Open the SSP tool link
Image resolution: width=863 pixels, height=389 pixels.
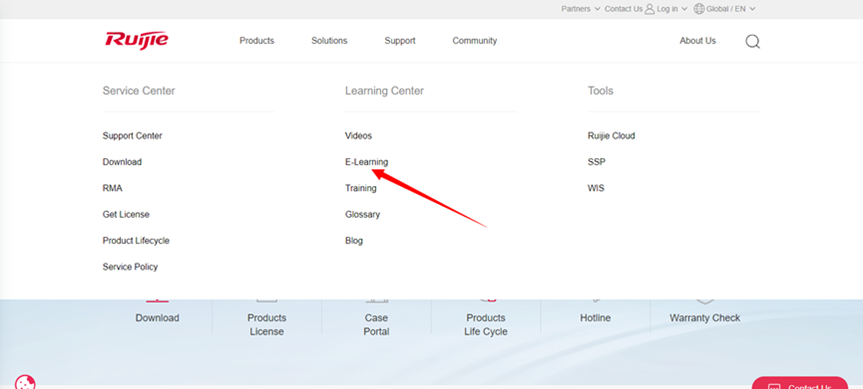pyautogui.click(x=597, y=162)
